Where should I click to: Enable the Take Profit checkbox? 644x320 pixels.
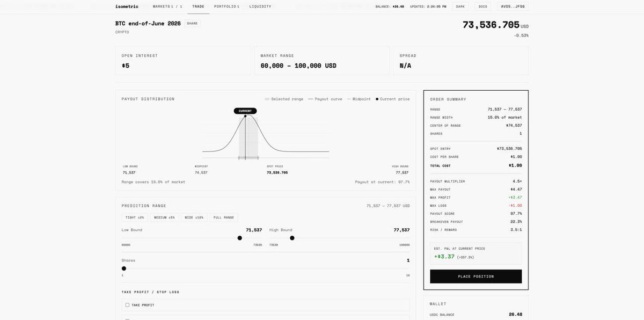(x=127, y=305)
